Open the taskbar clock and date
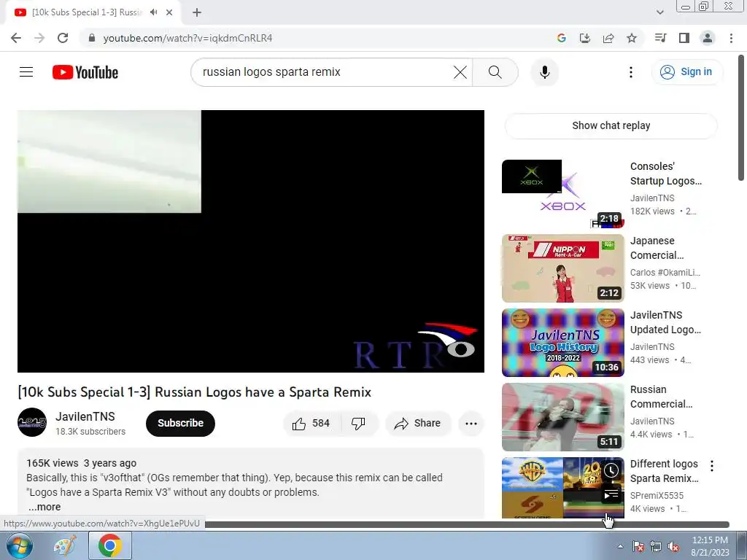 coord(710,546)
